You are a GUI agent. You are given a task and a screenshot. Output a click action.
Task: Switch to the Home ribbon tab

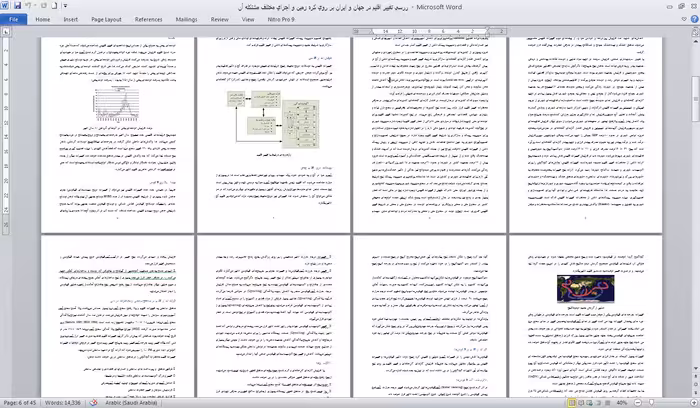(x=43, y=19)
